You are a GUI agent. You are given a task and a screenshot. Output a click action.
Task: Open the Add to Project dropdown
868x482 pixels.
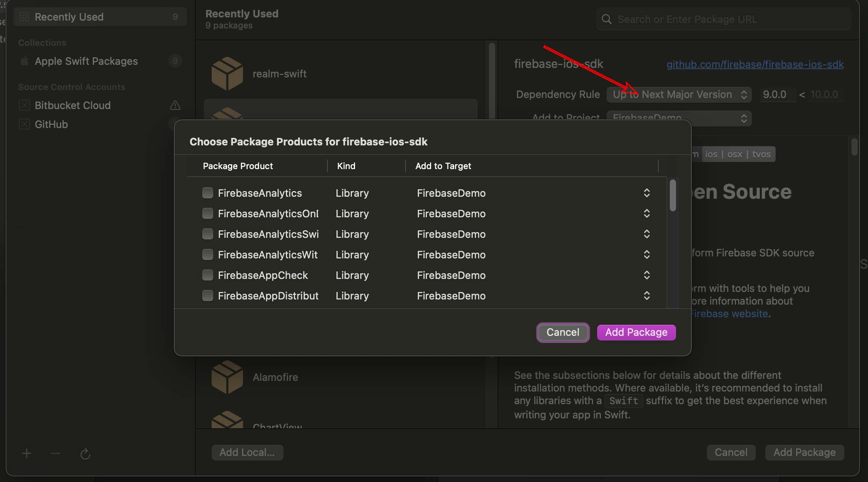(x=679, y=118)
